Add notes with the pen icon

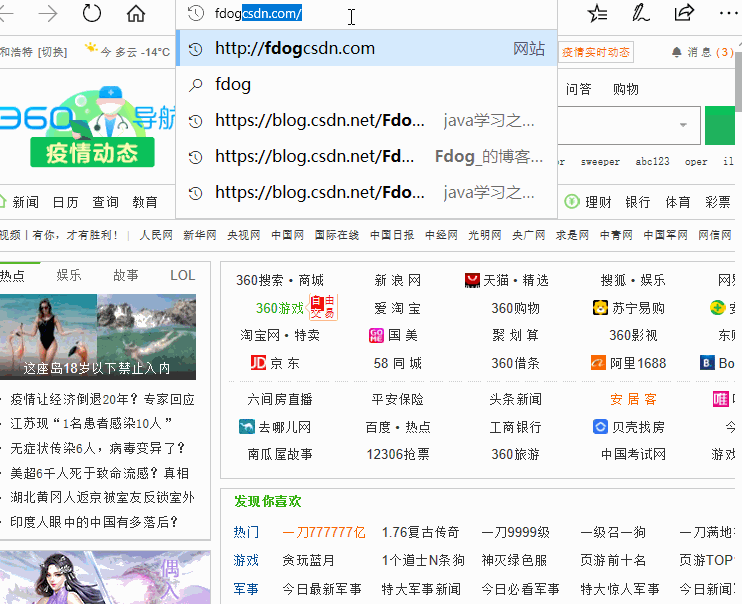pos(640,13)
